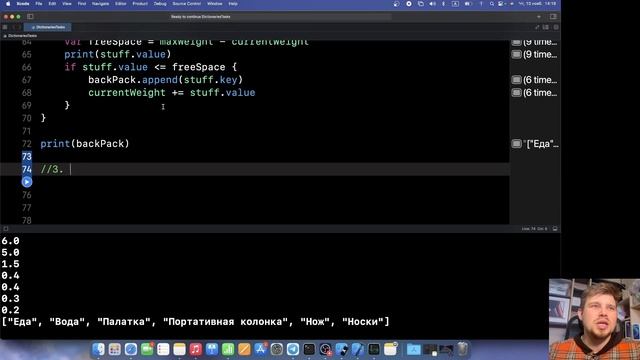This screenshot has width=640, height=360.
Task: Click the navigator grid icon left of tab
Action: [5, 27]
